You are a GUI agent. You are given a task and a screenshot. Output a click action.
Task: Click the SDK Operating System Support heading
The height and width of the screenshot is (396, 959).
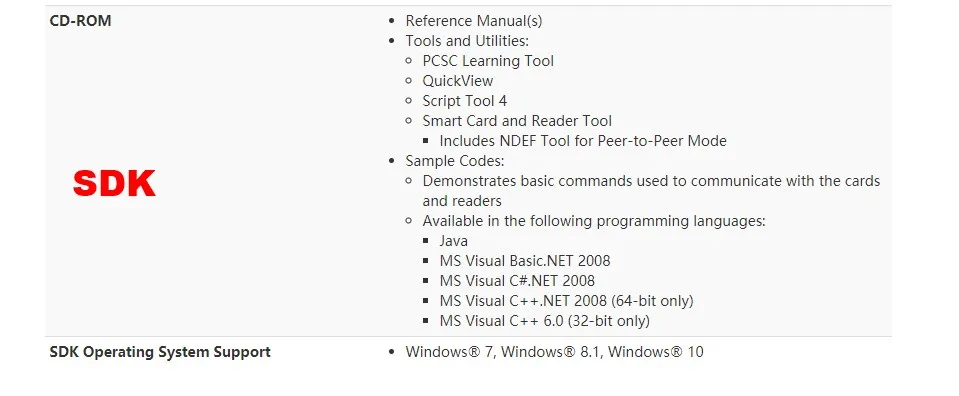(x=160, y=352)
